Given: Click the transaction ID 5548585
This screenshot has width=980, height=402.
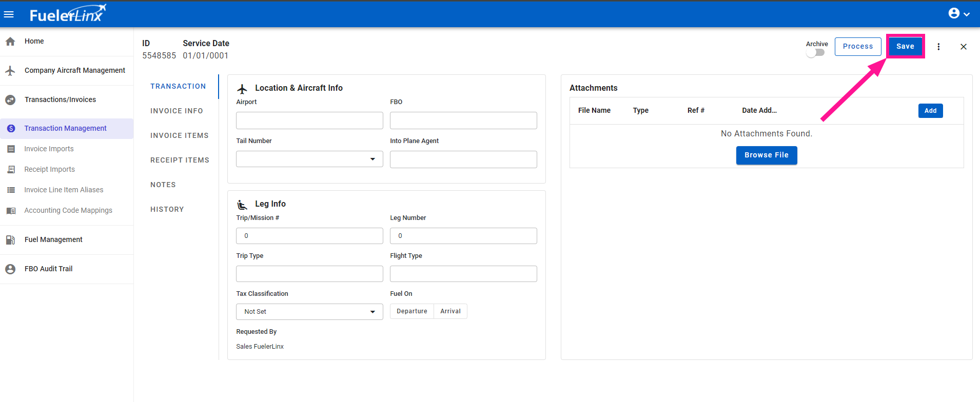Looking at the screenshot, I should [x=159, y=56].
